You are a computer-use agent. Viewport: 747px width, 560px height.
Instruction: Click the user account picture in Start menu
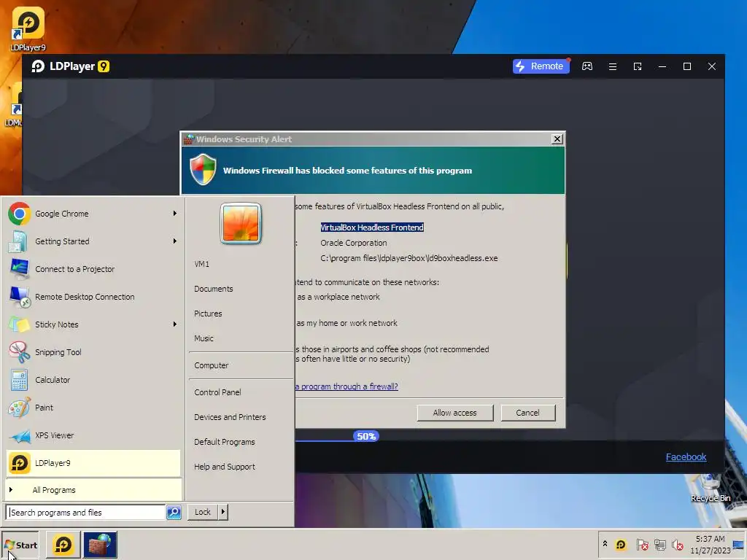click(x=241, y=223)
